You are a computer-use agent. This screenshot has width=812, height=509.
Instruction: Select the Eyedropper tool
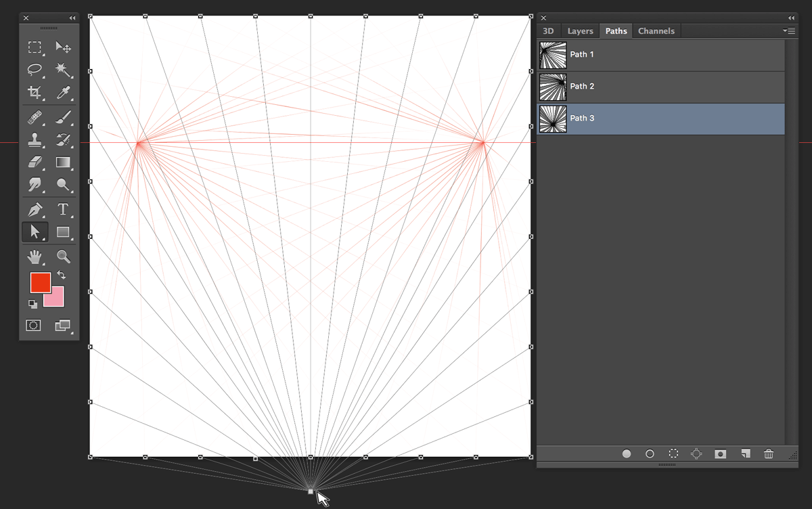click(64, 93)
